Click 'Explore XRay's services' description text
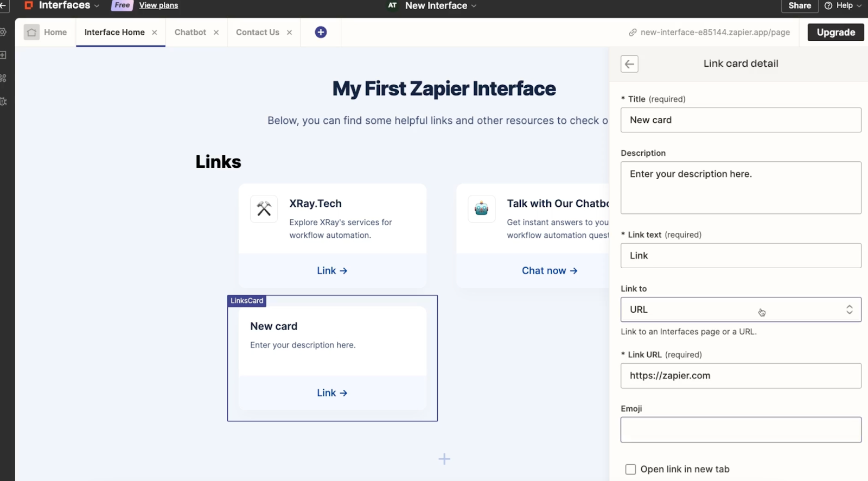The image size is (868, 481). point(340,229)
